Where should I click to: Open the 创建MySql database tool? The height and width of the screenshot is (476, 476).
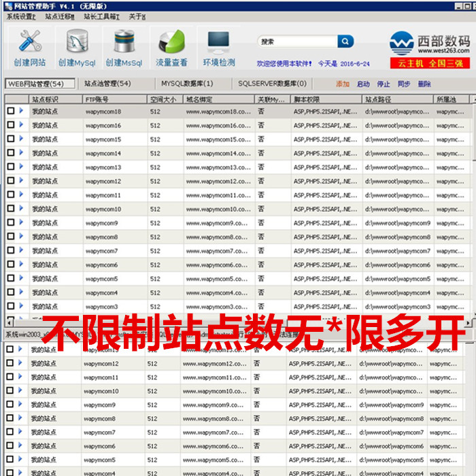[76, 48]
